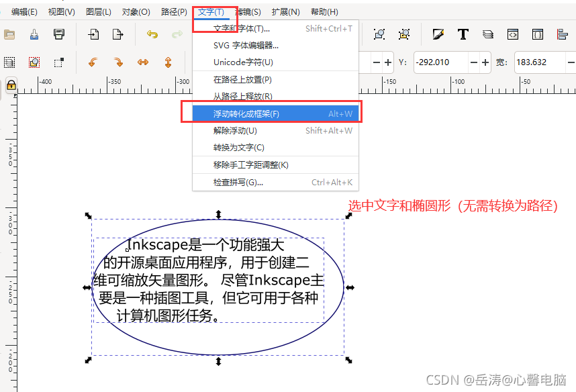This screenshot has width=576, height=392.
Task: Open the Fill and Stroke dialog icon
Action: (x=440, y=34)
